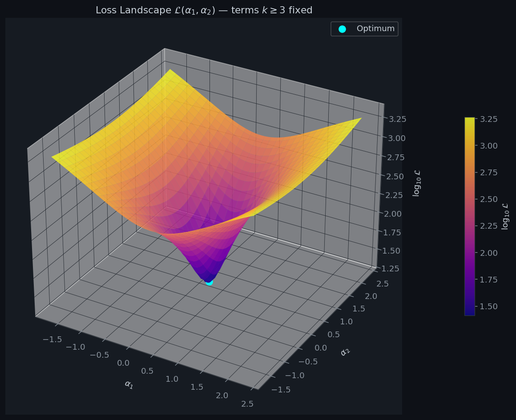
Task: Click the highest yellow peak of the surface
Action: tap(169, 70)
